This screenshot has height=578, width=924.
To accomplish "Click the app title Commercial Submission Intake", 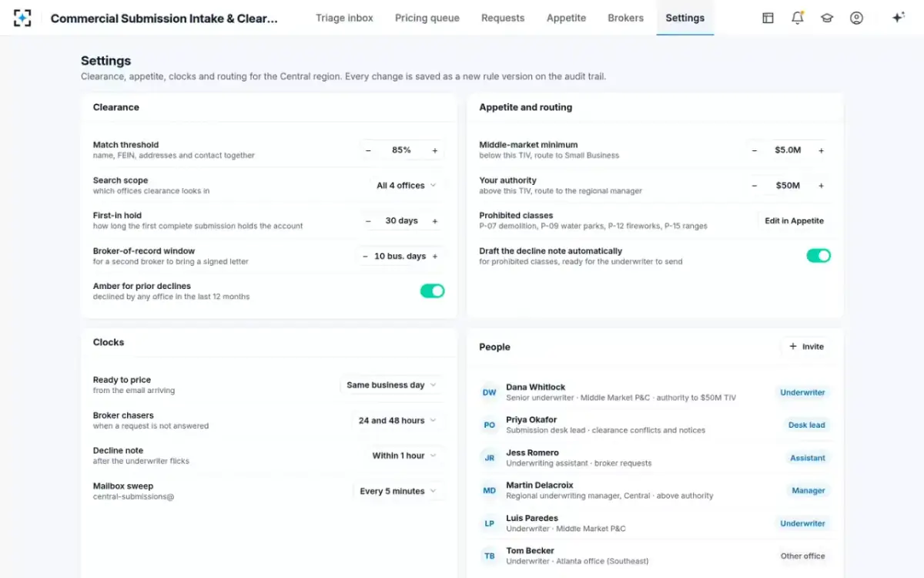I will tap(164, 18).
